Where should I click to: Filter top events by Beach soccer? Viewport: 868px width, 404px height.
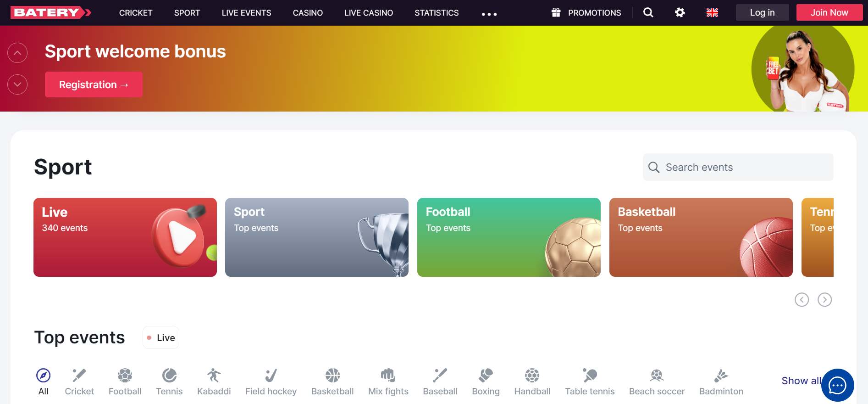657,382
